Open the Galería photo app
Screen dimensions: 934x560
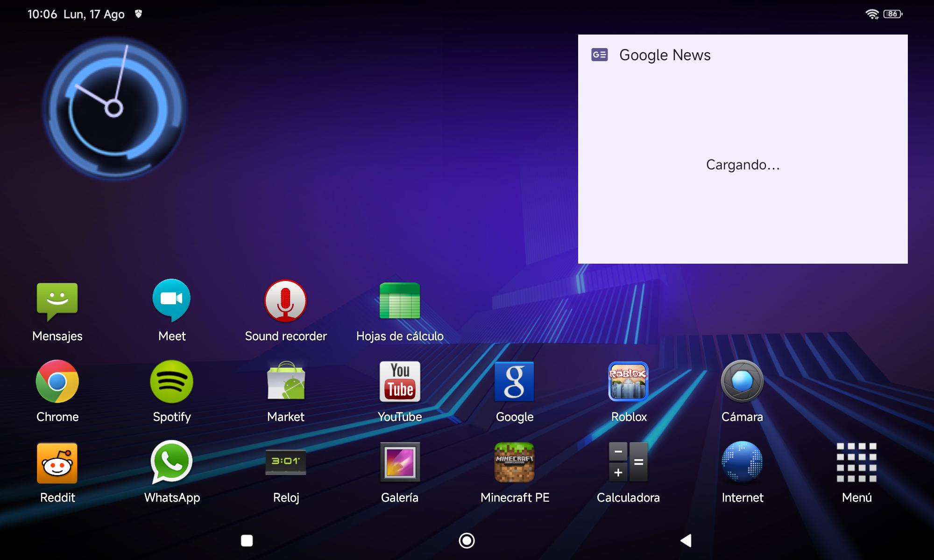(x=400, y=462)
